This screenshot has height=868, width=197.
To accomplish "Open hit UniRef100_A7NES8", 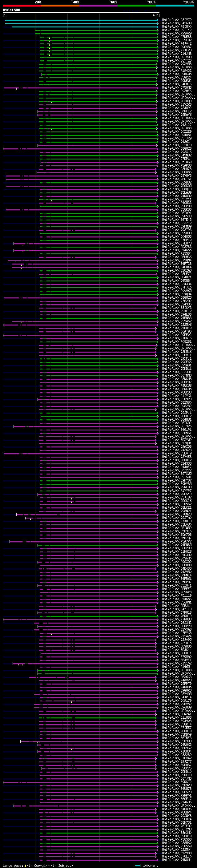I will tap(177, 37).
